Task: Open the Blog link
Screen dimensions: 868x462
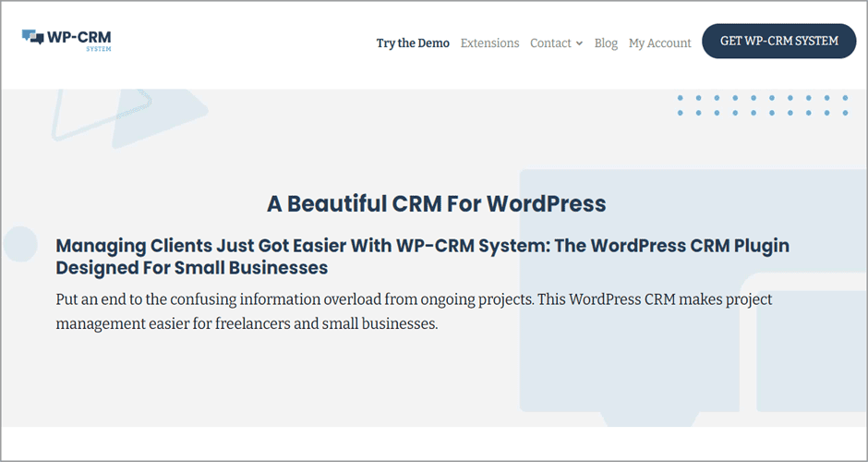Action: click(606, 43)
